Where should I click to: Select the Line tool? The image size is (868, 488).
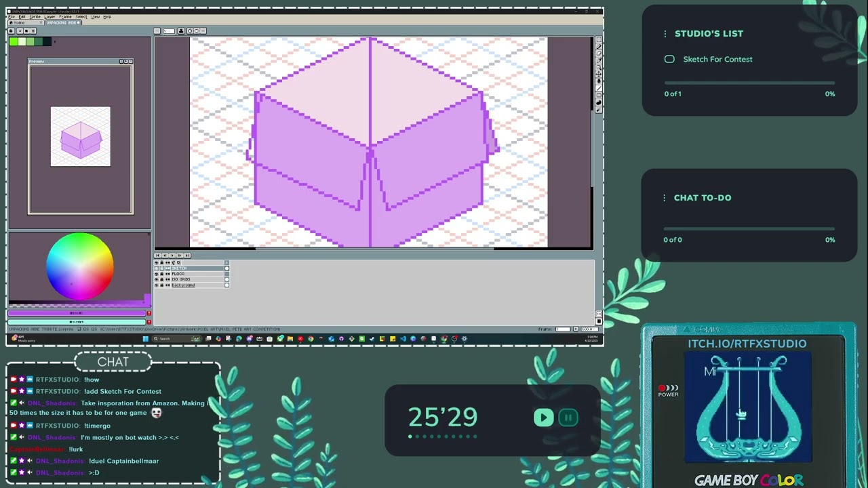[599, 88]
